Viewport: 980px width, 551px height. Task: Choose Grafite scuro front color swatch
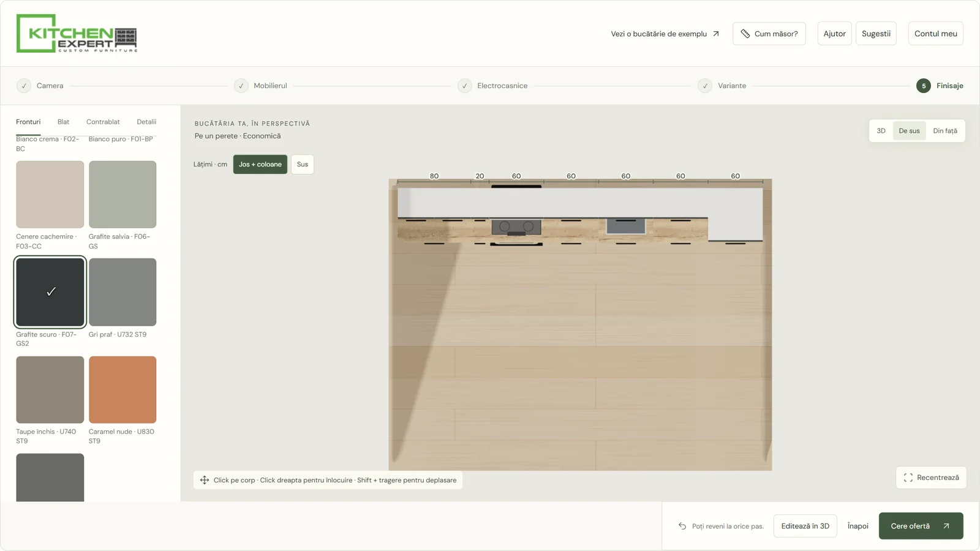click(x=50, y=292)
